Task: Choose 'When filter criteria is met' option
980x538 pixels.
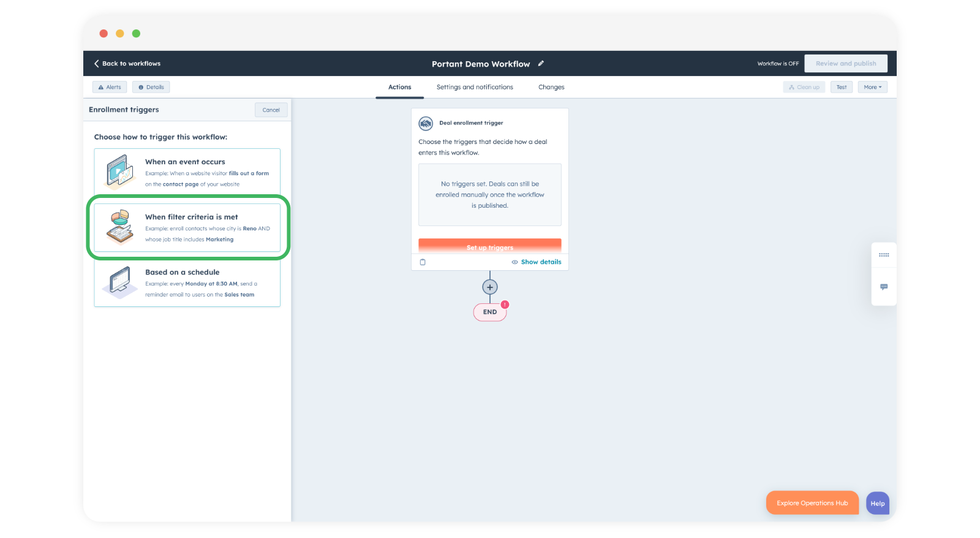Action: click(x=187, y=227)
